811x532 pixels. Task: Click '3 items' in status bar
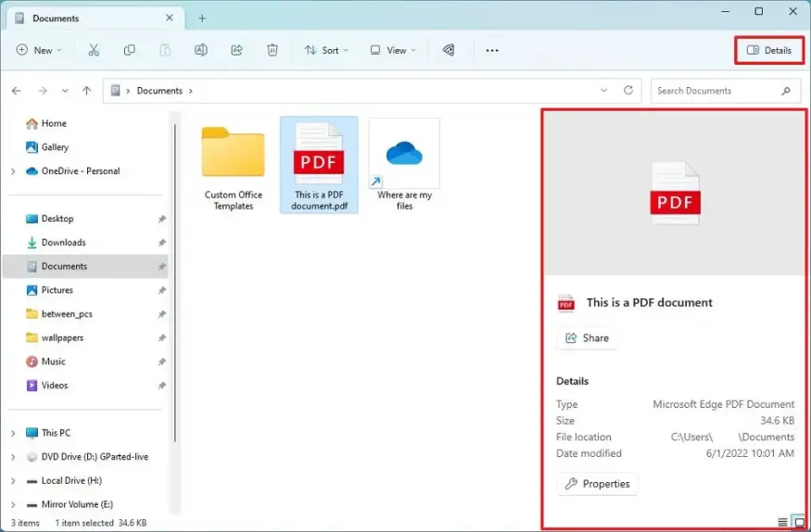25,523
